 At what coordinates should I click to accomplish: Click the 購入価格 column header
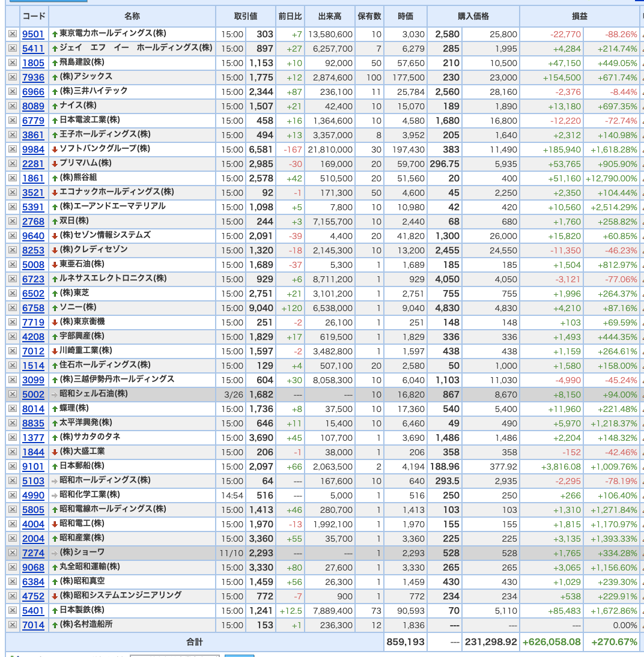coord(473,16)
